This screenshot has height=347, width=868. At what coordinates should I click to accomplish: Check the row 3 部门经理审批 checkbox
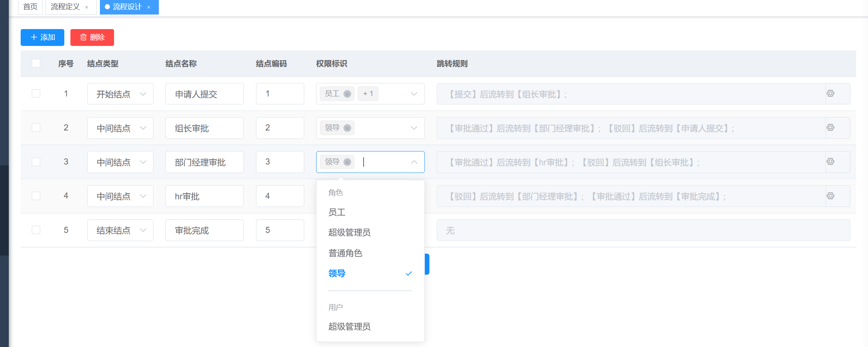(36, 161)
